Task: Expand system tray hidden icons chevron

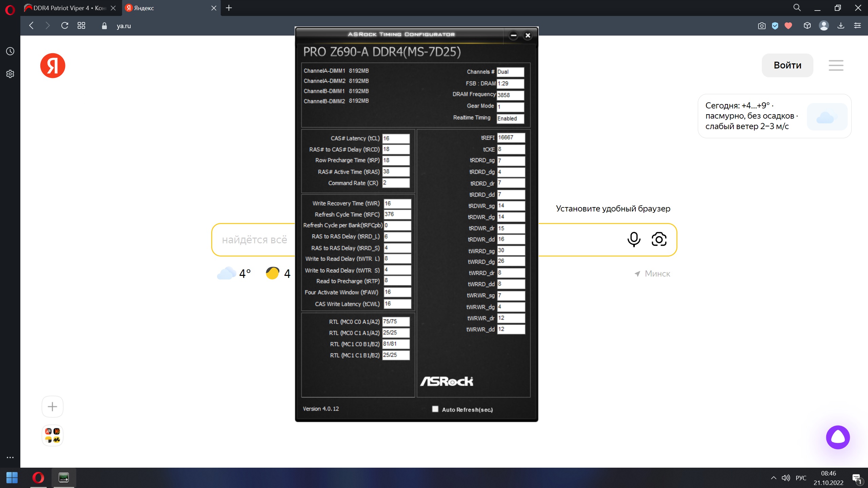Action: click(773, 478)
